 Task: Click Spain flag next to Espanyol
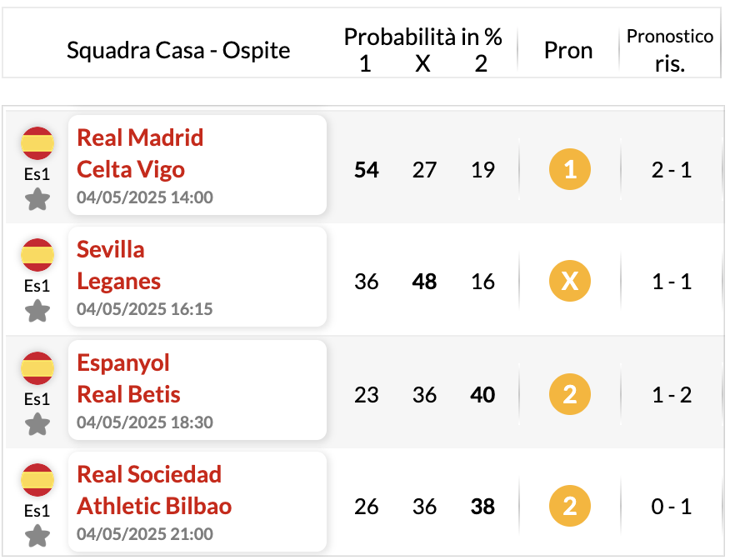point(37,368)
